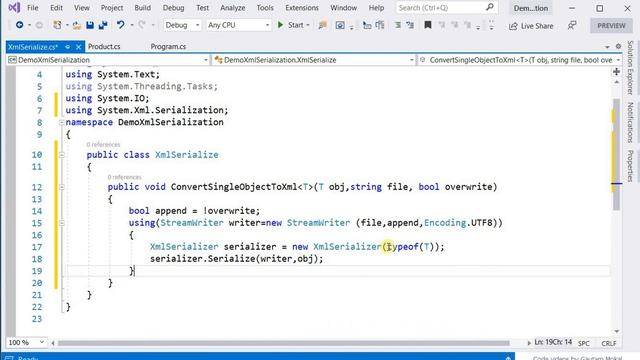Click the Visual Studio logo icon

point(14,7)
